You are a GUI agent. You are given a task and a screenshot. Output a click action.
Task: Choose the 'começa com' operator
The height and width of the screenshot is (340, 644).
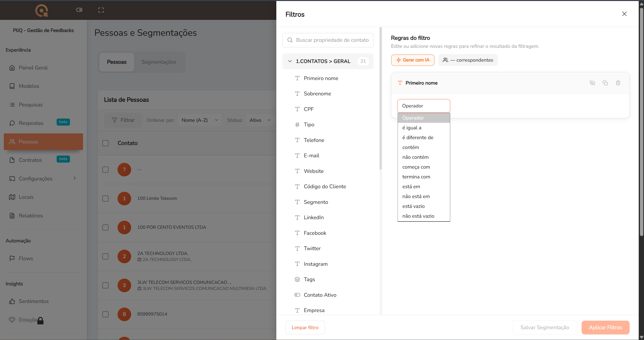click(424, 167)
